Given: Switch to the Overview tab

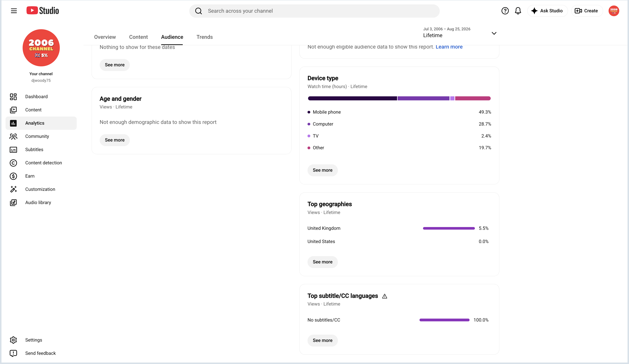Looking at the screenshot, I should (x=105, y=37).
